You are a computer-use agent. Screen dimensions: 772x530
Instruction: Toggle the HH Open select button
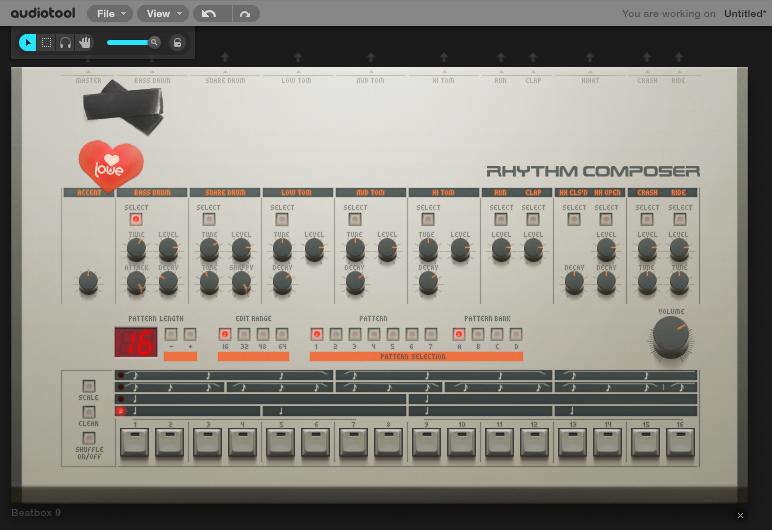click(x=606, y=219)
